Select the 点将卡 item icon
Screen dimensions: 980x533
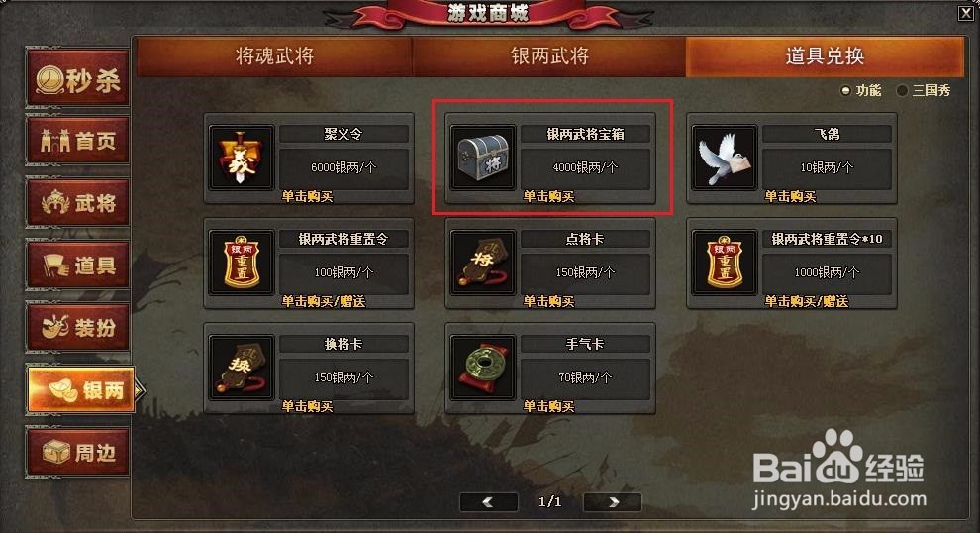coord(483,263)
